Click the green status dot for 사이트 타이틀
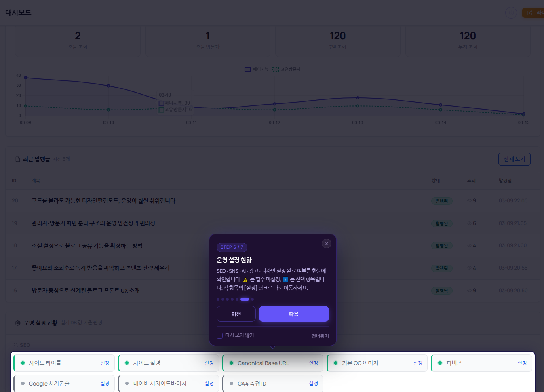 [23, 363]
